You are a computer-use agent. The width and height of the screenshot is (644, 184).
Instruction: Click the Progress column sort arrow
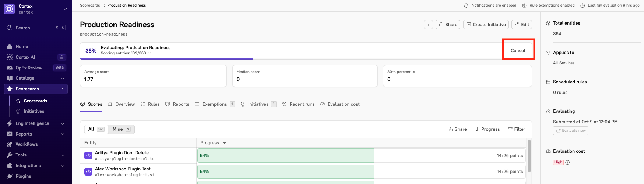(224, 143)
